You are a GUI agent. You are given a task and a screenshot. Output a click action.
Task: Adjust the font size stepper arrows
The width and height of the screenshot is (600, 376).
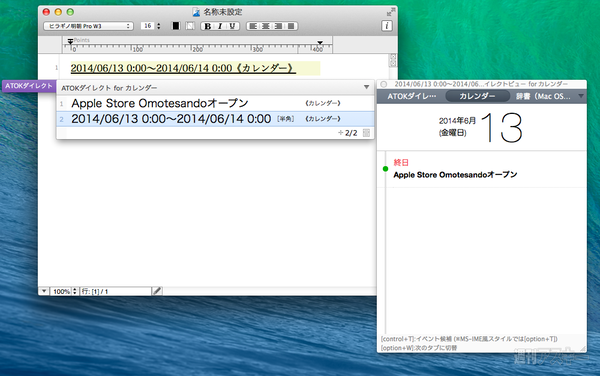coord(158,26)
